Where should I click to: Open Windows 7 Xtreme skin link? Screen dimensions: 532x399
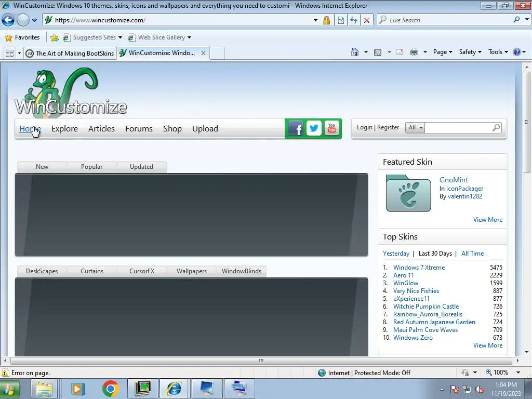[x=419, y=268]
